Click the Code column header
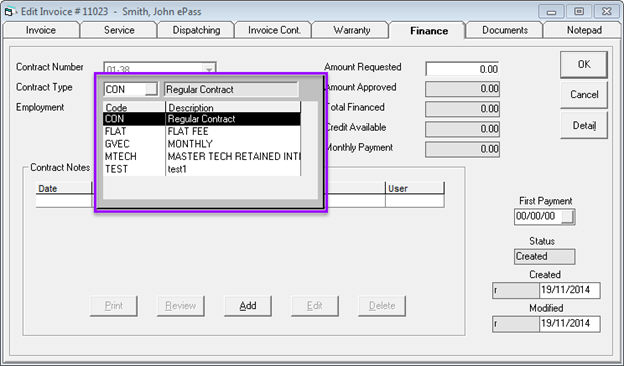The width and height of the screenshot is (624, 366). [x=134, y=107]
